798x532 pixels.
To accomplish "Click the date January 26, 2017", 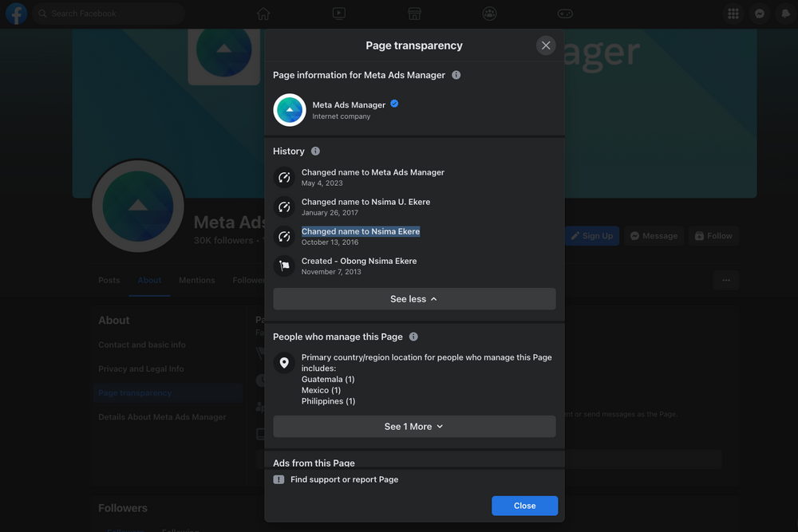I will click(x=330, y=213).
